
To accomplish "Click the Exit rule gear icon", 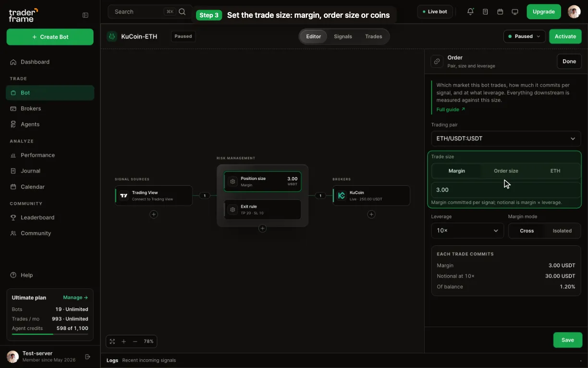I will [233, 209].
